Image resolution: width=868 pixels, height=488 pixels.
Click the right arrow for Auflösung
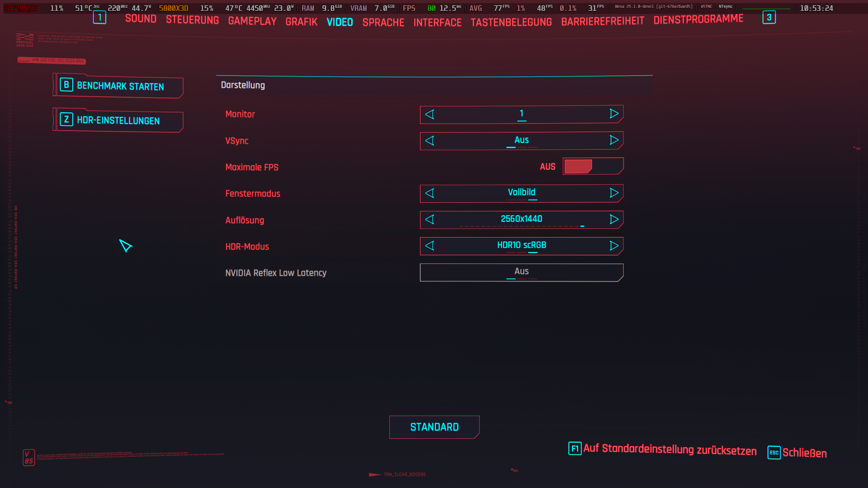pos(614,219)
